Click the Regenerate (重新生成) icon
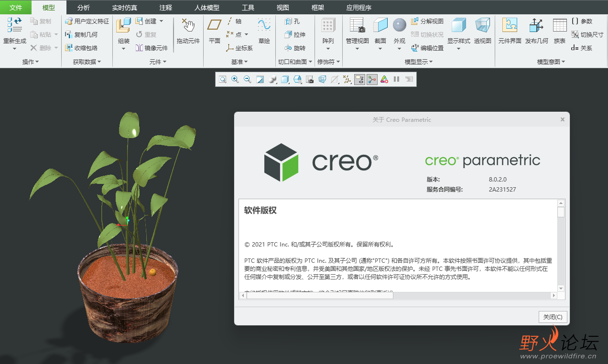The height and width of the screenshot is (364, 608). [14, 25]
